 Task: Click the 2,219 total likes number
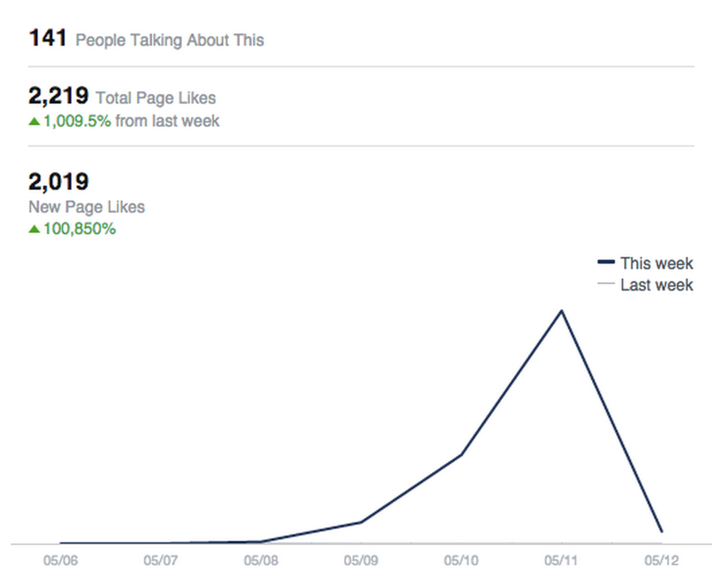point(58,96)
